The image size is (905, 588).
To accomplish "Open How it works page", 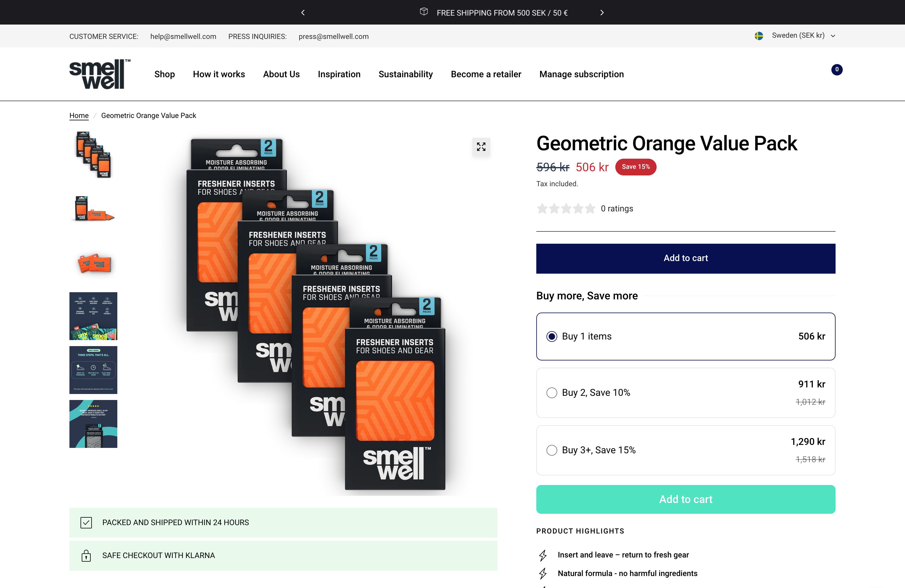I will click(219, 74).
